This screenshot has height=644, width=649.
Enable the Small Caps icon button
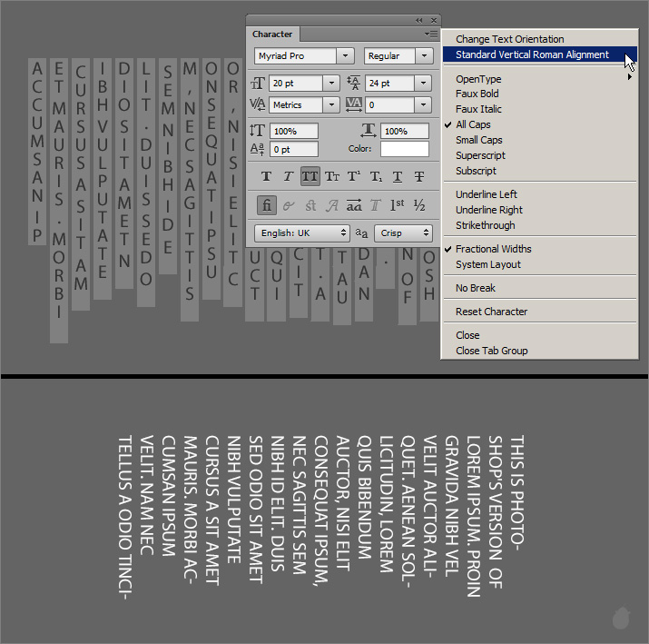(332, 176)
